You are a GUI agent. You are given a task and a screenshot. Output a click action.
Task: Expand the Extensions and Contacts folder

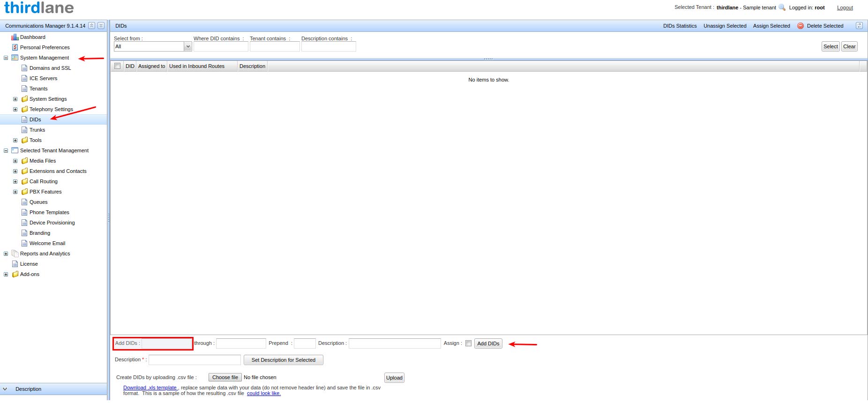[x=15, y=171]
